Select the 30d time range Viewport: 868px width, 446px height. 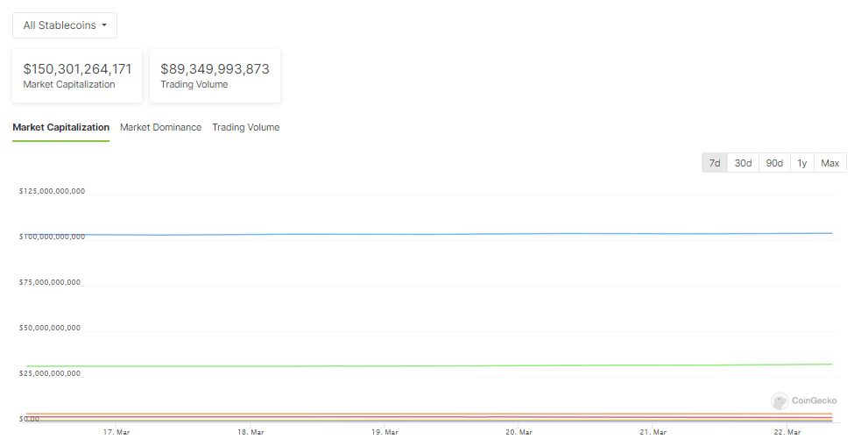tap(743, 163)
